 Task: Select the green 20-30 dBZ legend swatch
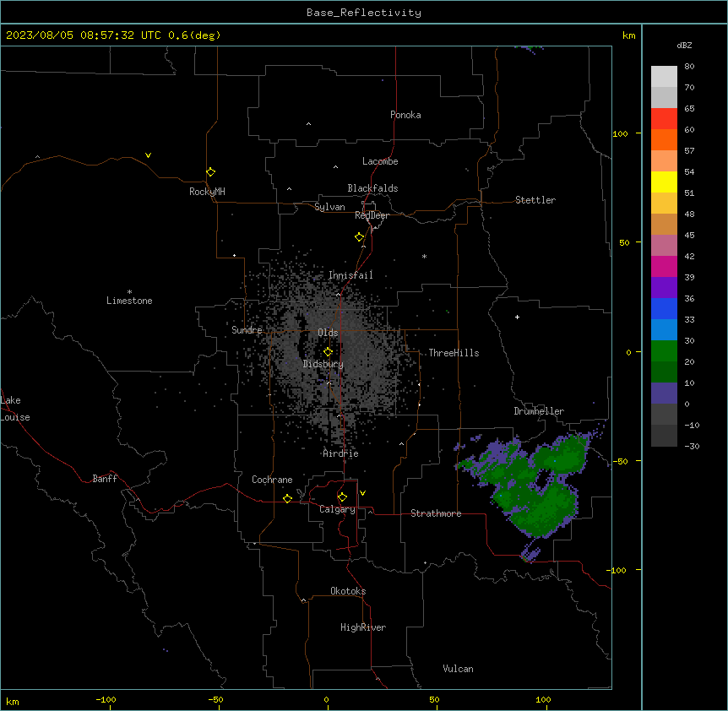[664, 351]
